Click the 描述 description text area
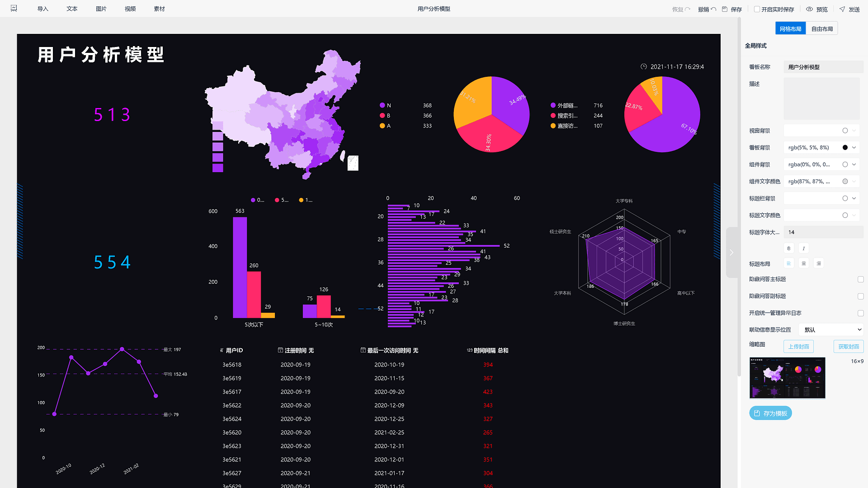Viewport: 868px width, 488px height. [x=821, y=99]
